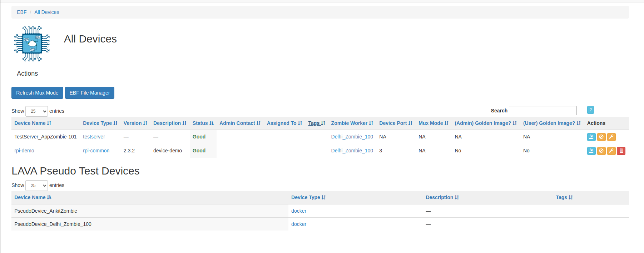This screenshot has width=644, height=253.
Task: Click the import icon for TestServer_AppZombie-101
Action: tap(591, 137)
